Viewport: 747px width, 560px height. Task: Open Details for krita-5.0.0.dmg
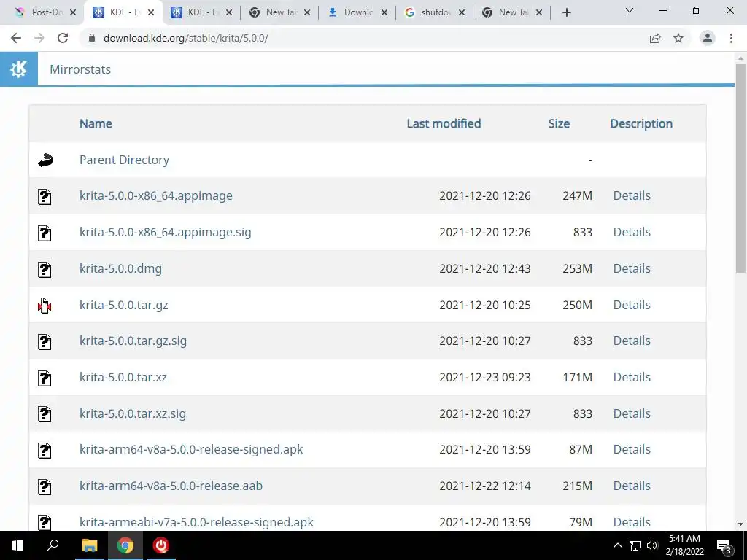point(632,268)
